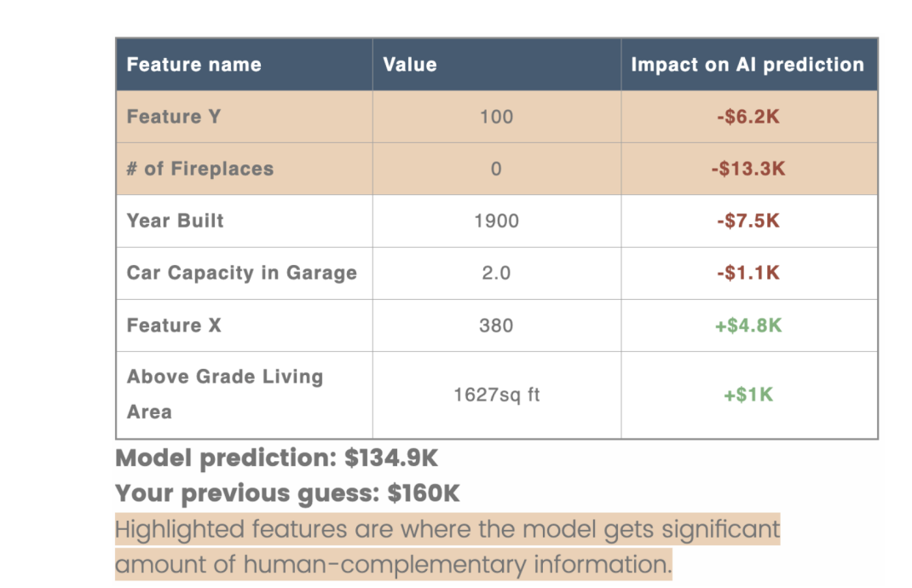Click the green +$4.8K impact value
Screen dimensions: 912x588
pos(748,326)
